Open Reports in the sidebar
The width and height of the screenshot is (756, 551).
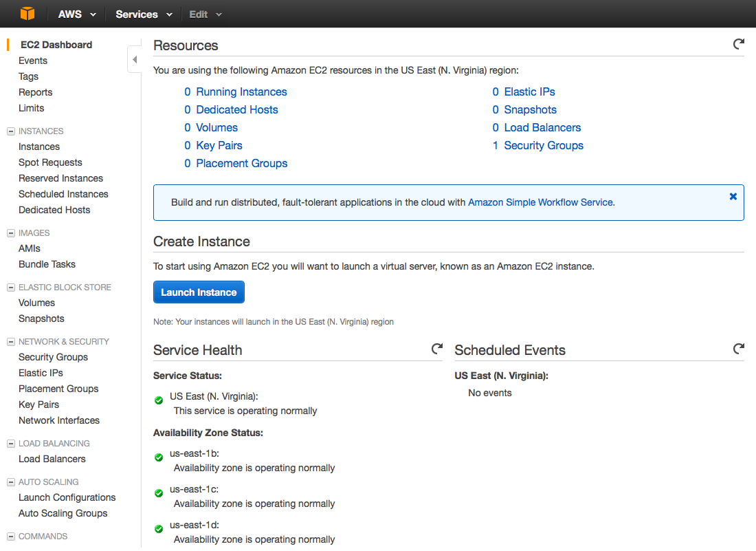35,93
